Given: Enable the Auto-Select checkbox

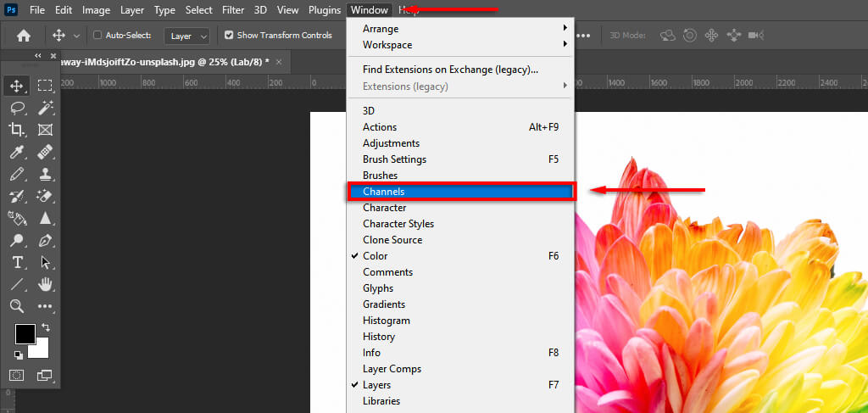Looking at the screenshot, I should tap(97, 36).
